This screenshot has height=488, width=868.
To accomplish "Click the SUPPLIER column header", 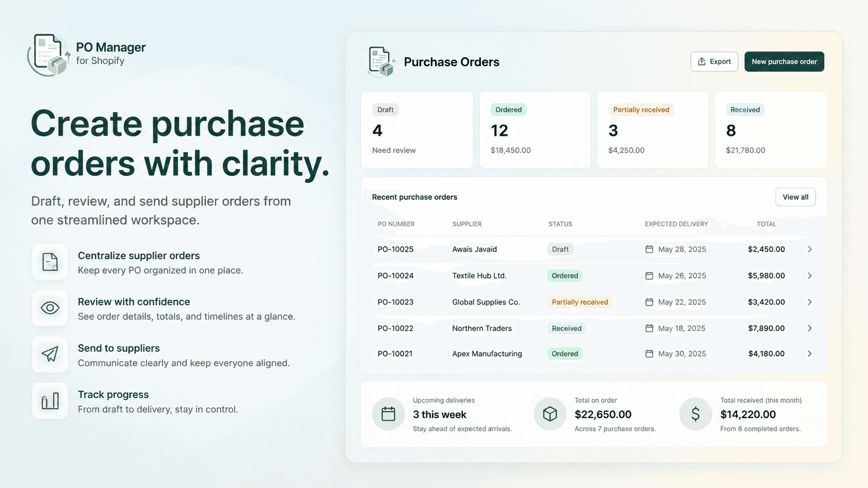I will 467,224.
